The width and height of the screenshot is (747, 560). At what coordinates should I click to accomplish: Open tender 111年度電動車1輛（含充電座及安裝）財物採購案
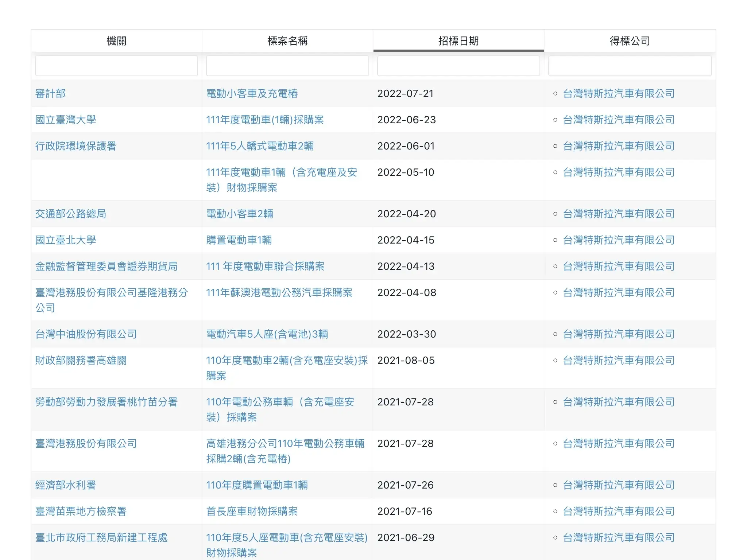(x=282, y=180)
